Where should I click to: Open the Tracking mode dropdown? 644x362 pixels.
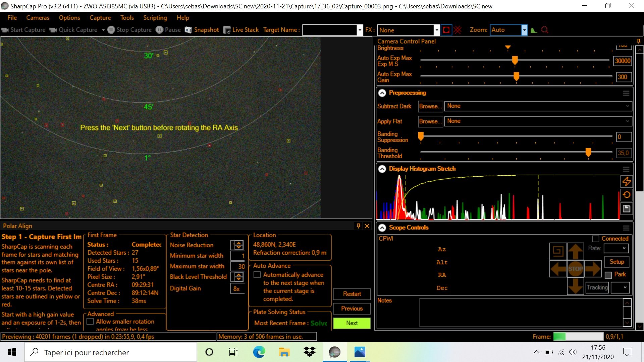620,287
